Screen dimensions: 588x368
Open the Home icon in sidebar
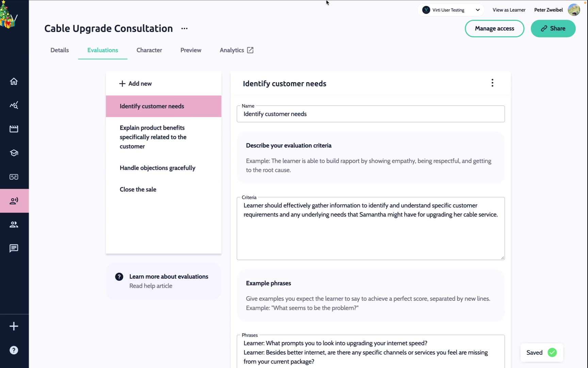pyautogui.click(x=14, y=81)
